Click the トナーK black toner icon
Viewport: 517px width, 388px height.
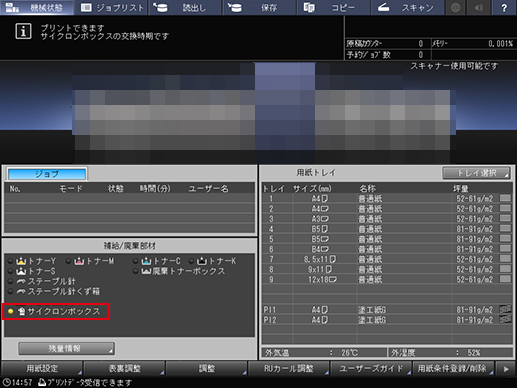click(202, 261)
